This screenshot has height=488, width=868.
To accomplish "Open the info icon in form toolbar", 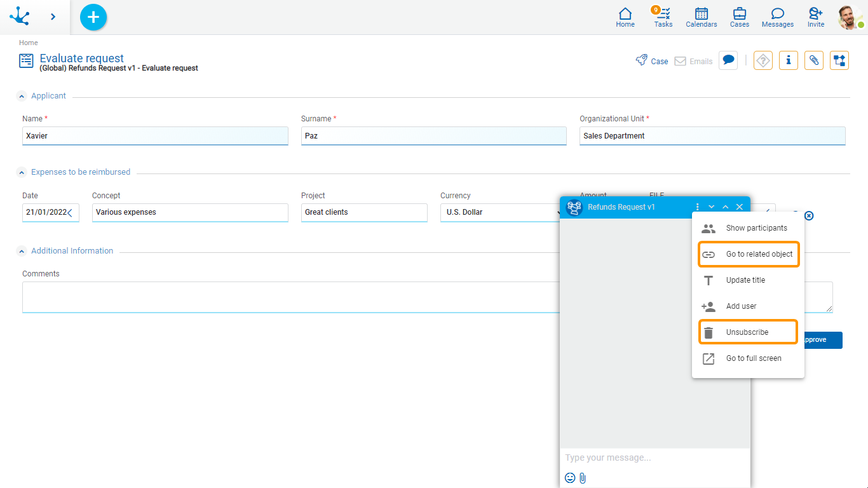I will pos(788,60).
